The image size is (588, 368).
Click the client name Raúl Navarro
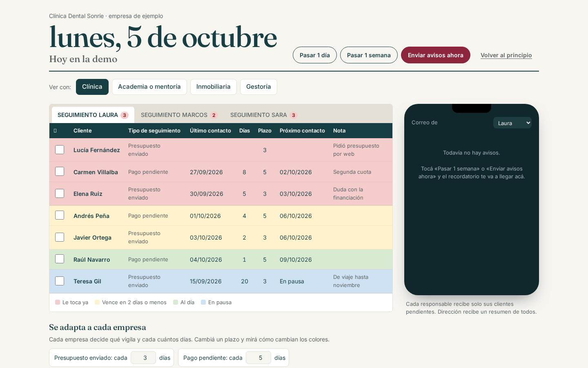(x=92, y=260)
